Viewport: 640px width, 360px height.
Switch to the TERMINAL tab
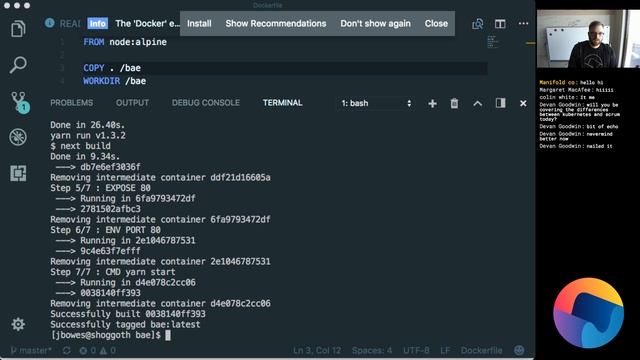pos(282,103)
